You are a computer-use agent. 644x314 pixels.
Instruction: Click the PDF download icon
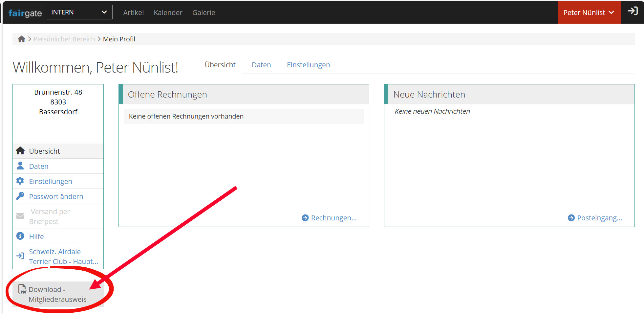click(x=22, y=289)
